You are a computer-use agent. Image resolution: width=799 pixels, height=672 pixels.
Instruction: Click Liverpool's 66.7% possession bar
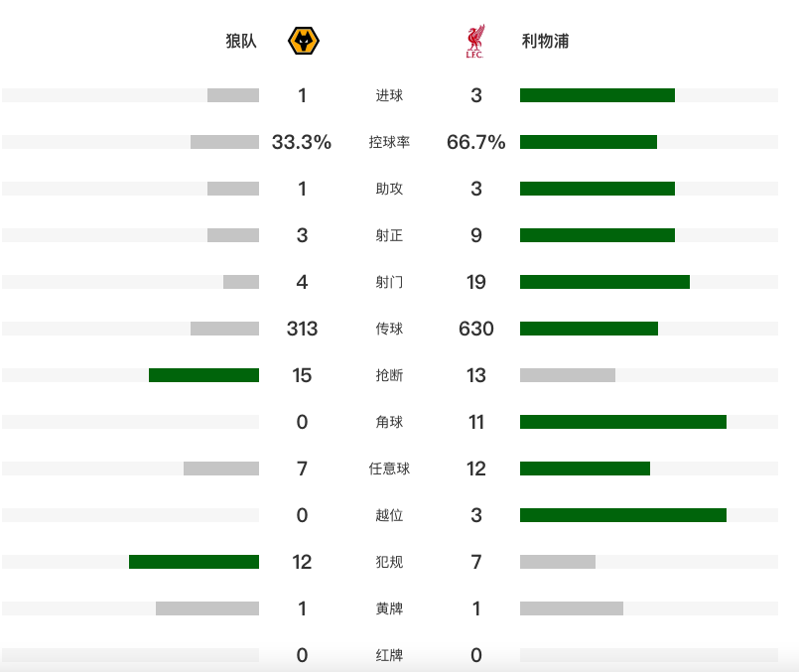pyautogui.click(x=588, y=142)
